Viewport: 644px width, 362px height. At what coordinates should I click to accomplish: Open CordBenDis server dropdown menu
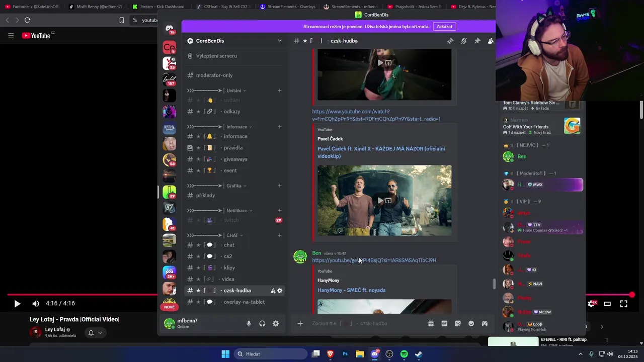coord(235,41)
